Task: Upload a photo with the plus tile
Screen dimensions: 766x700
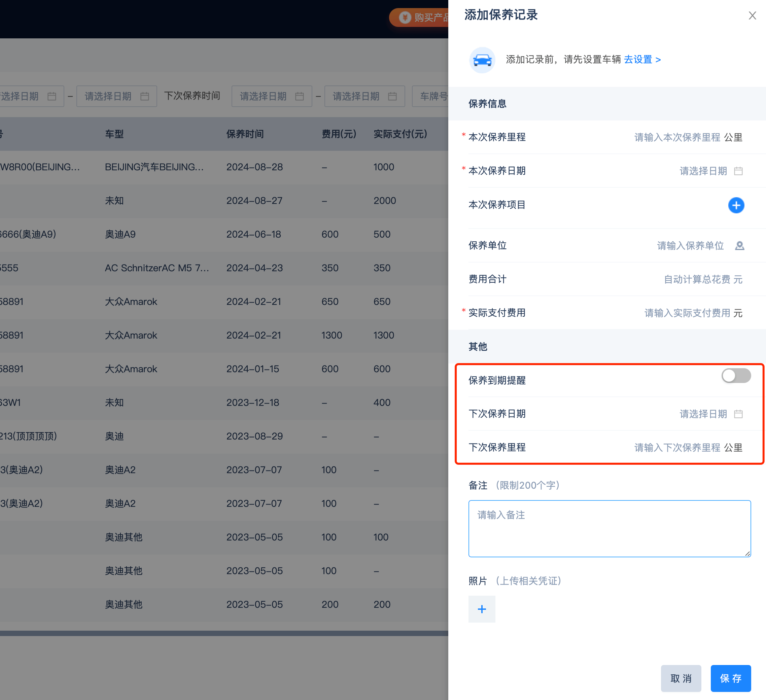Action: [x=482, y=609]
